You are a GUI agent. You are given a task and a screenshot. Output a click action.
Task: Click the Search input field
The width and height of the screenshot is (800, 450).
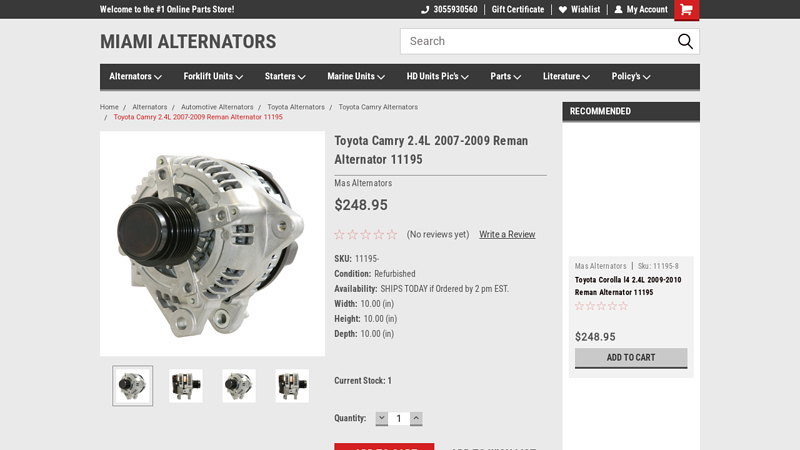click(535, 41)
